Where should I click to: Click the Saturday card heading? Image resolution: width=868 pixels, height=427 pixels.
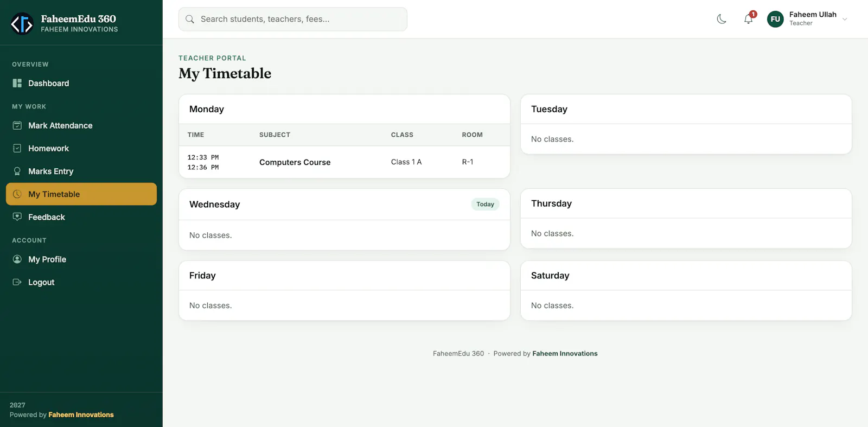(550, 276)
